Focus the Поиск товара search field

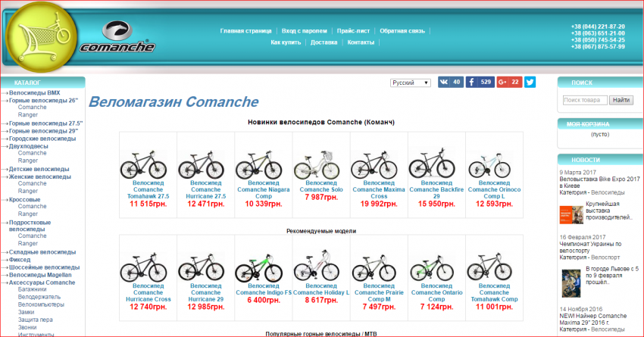(585, 100)
